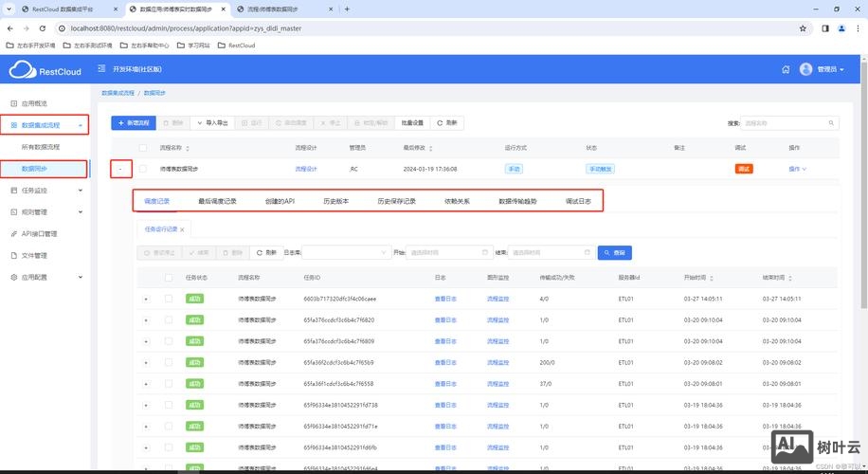Switch to the 调试日志 tab
This screenshot has width=868, height=474.
578,201
